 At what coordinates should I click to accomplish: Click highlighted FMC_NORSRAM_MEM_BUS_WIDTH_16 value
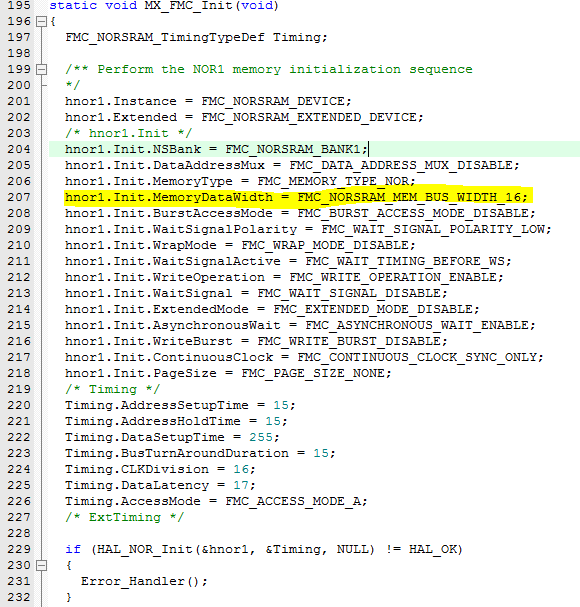point(409,197)
